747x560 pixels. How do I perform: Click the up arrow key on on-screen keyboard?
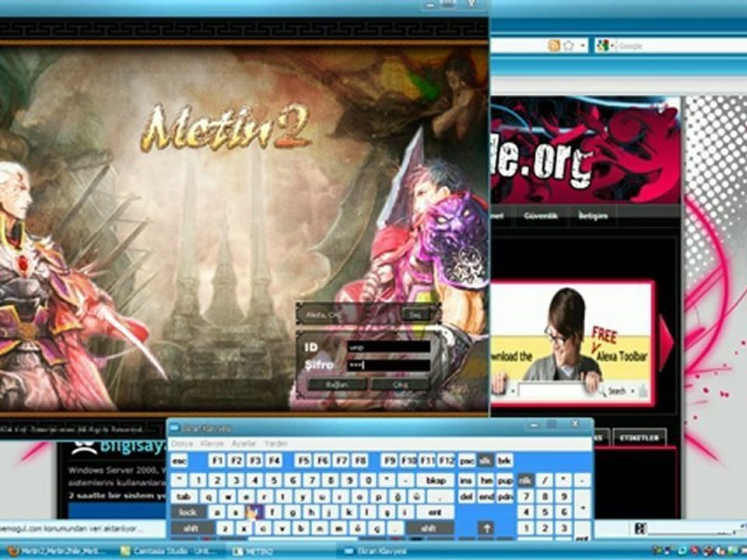tap(486, 529)
